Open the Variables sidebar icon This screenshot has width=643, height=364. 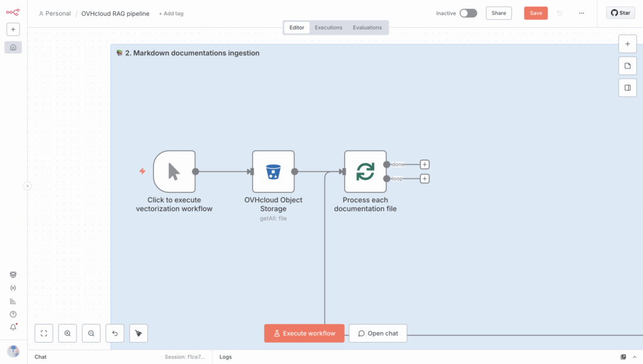[x=13, y=287]
